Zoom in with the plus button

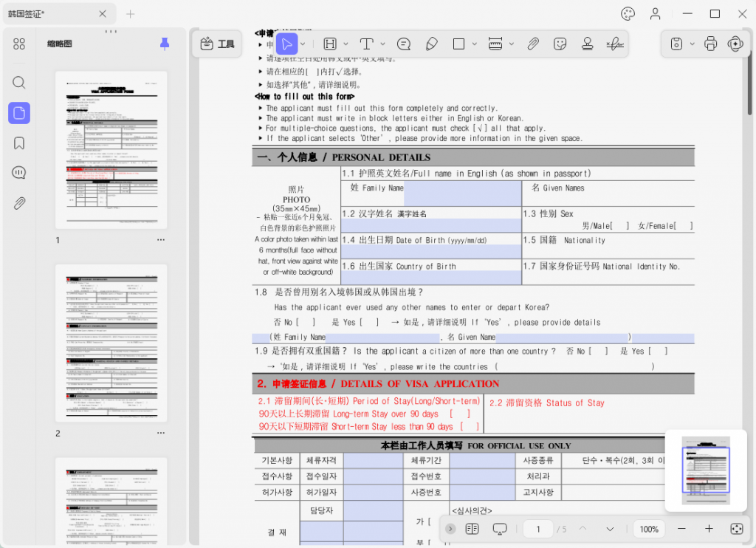[x=709, y=530]
